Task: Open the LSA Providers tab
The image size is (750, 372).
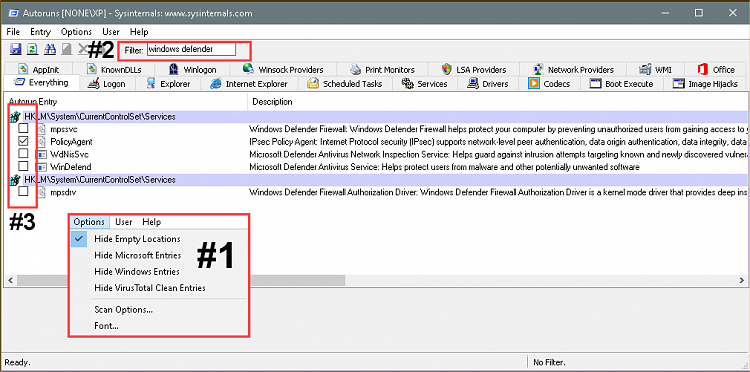Action: 474,69
